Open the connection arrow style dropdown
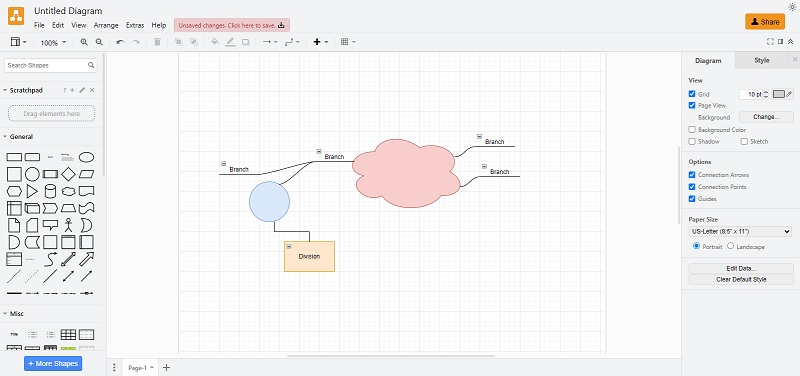Image resolution: width=800 pixels, height=376 pixels. [x=270, y=42]
